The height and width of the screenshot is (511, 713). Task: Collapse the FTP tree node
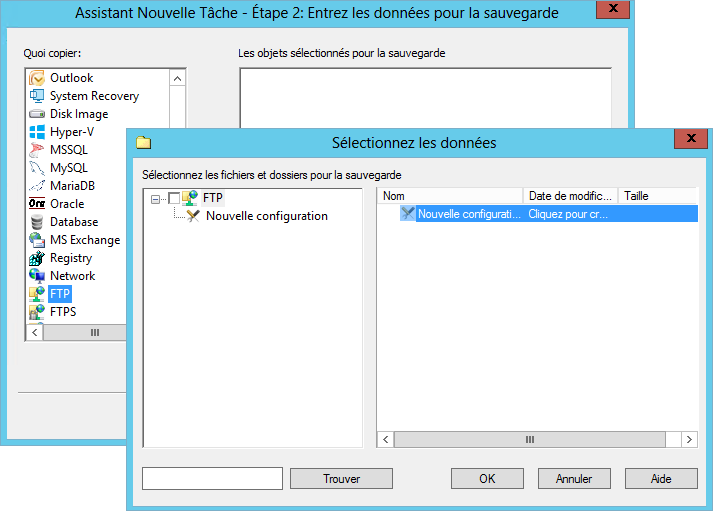[x=156, y=199]
